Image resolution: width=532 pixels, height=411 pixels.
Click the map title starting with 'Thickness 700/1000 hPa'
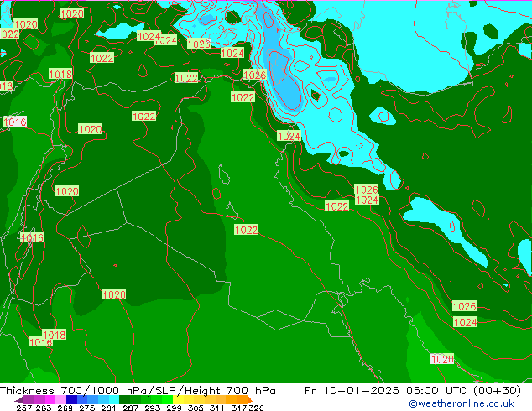click(x=138, y=391)
